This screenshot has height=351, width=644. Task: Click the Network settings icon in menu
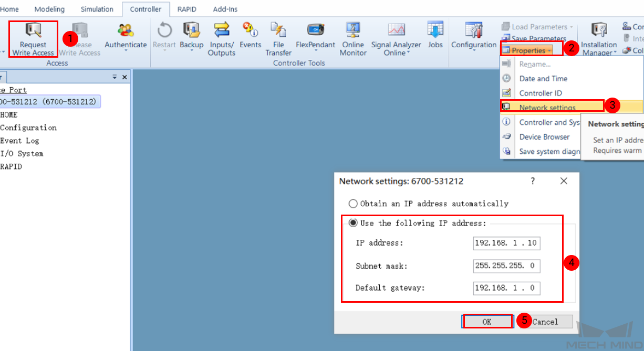click(x=506, y=107)
